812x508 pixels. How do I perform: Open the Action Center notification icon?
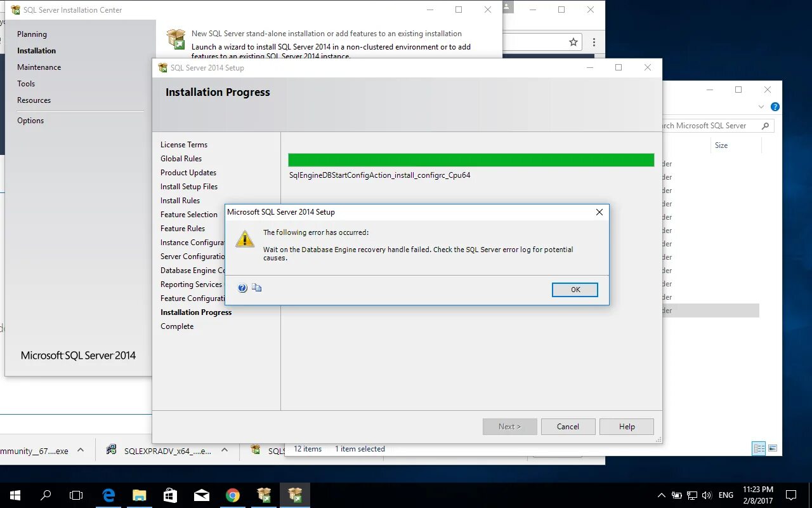(791, 495)
